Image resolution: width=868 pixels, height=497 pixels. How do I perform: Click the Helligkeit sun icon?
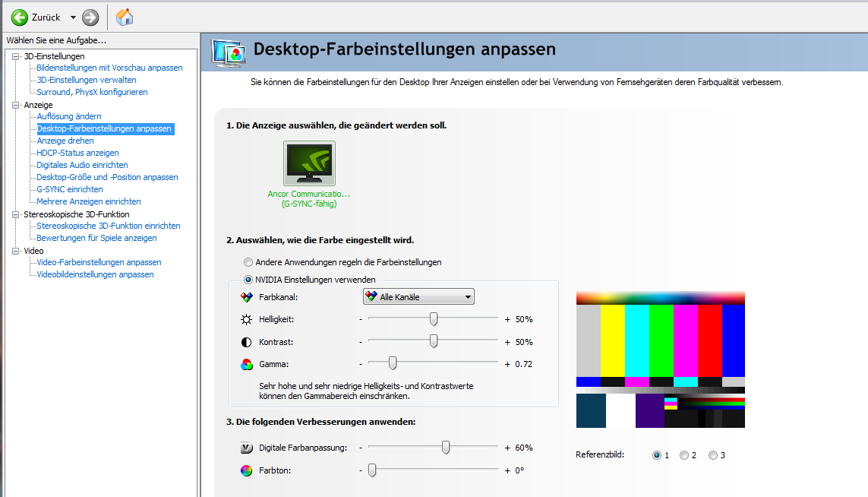(246, 319)
